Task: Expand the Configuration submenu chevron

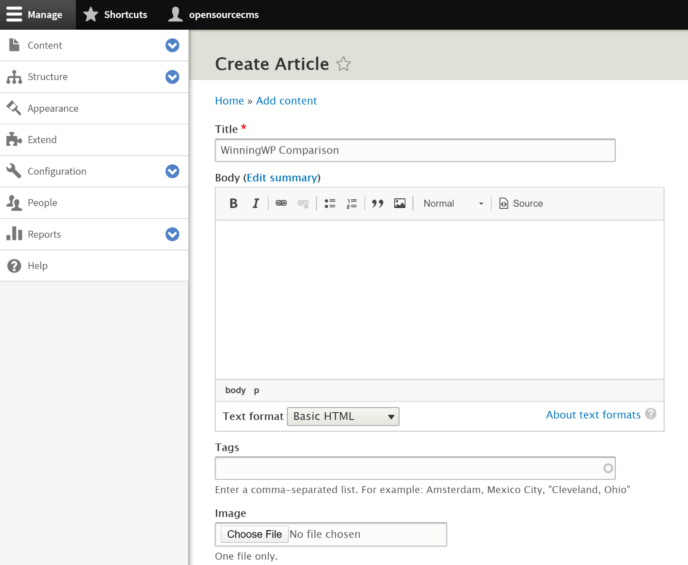Action: (x=172, y=171)
